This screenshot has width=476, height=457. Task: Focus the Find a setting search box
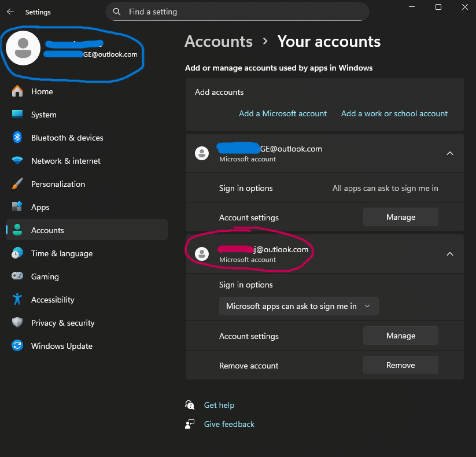pos(237,12)
